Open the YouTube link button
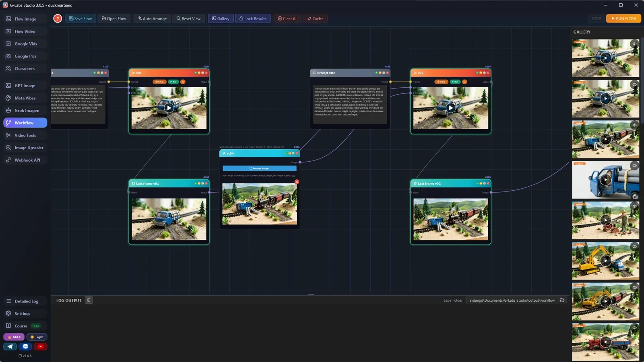This screenshot has width=644, height=362. tap(40, 346)
